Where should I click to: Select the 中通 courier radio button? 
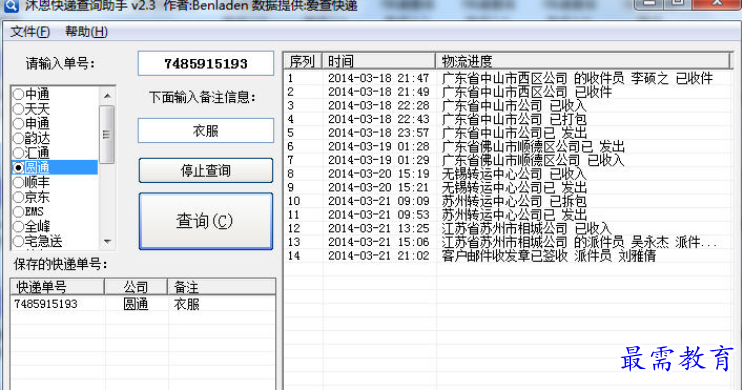click(x=18, y=94)
